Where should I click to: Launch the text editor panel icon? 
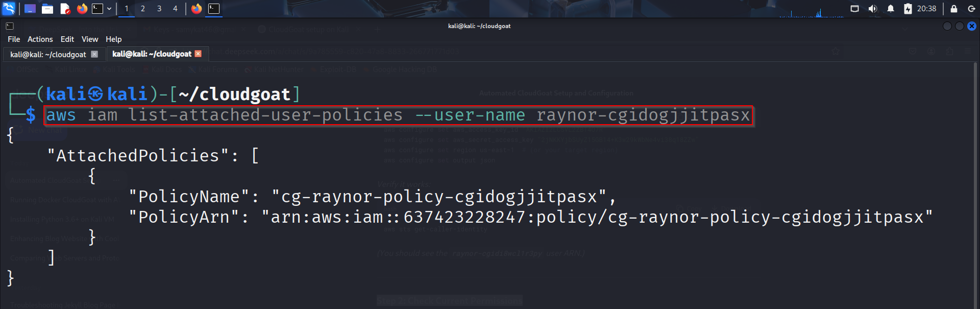(65, 9)
